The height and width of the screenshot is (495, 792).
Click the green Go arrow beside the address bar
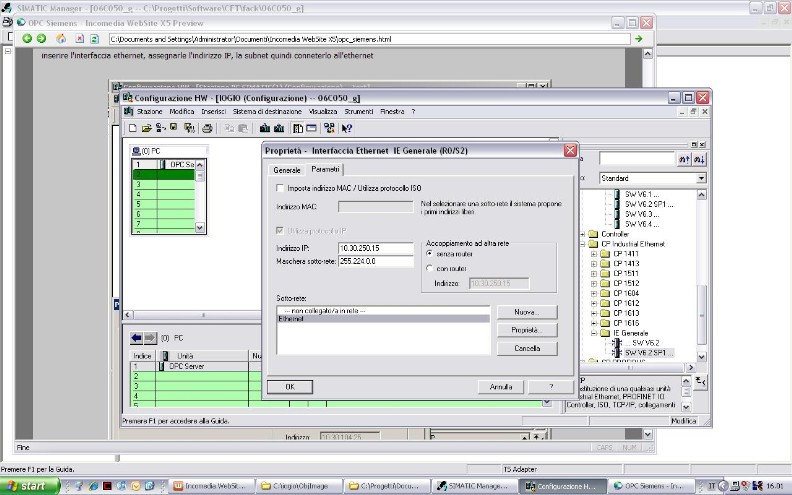click(x=639, y=38)
